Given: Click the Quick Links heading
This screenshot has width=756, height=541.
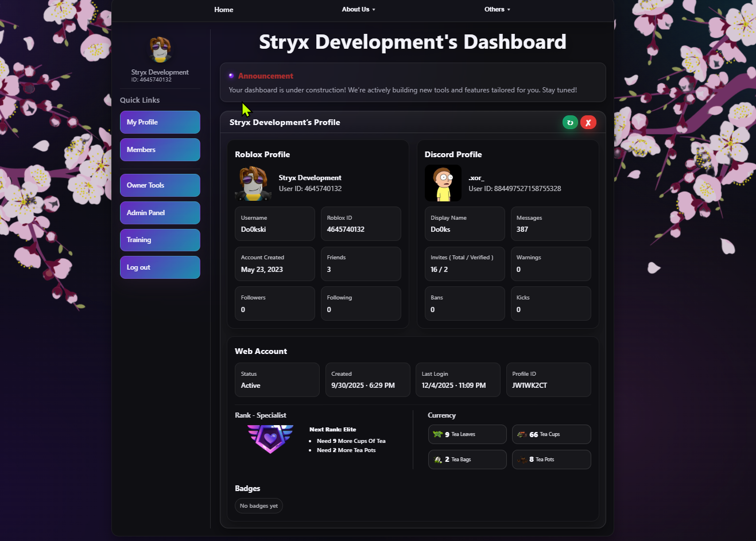Looking at the screenshot, I should (x=140, y=100).
